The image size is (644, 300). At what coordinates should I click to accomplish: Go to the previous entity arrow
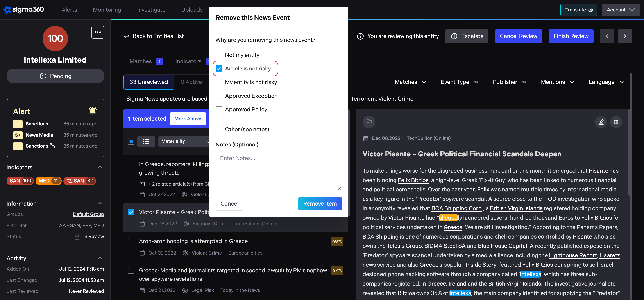click(x=607, y=36)
